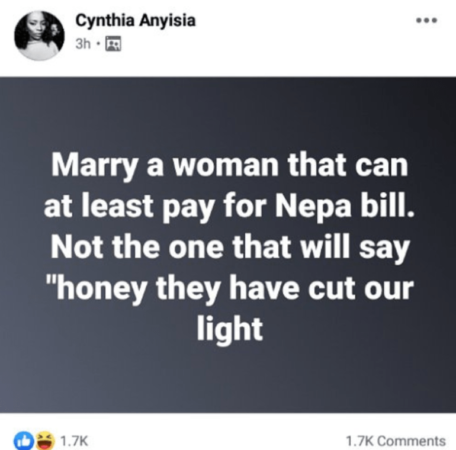Click the blue Like reaction icon
The height and width of the screenshot is (450, 456).
(x=24, y=441)
